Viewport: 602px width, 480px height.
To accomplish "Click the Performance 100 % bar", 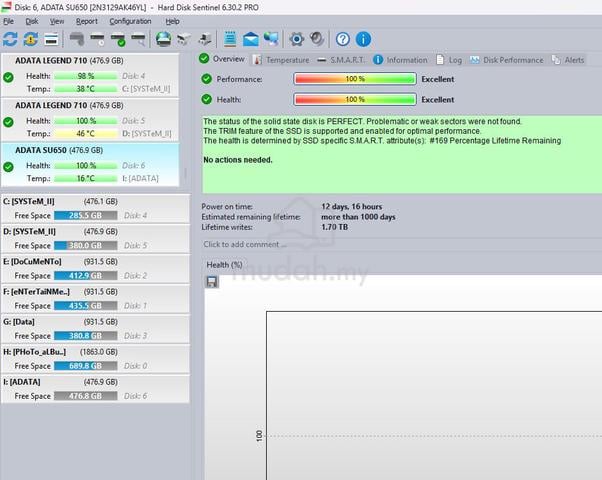I will pyautogui.click(x=355, y=79).
